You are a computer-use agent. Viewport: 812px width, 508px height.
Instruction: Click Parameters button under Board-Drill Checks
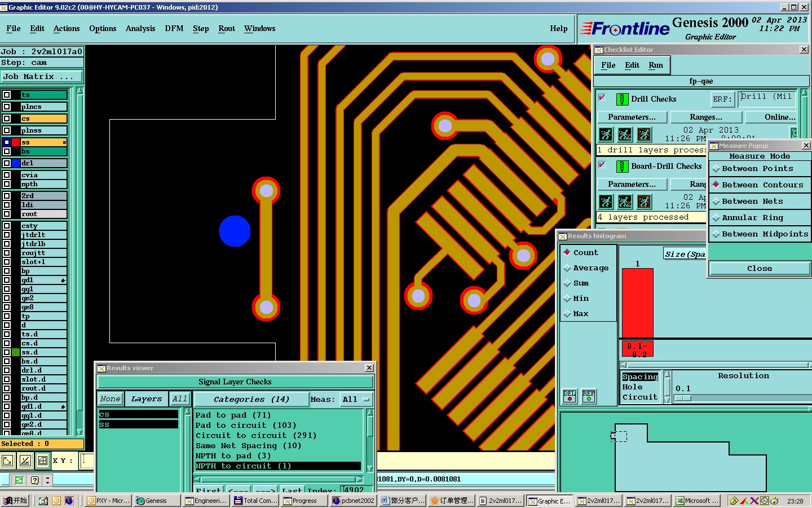(632, 185)
